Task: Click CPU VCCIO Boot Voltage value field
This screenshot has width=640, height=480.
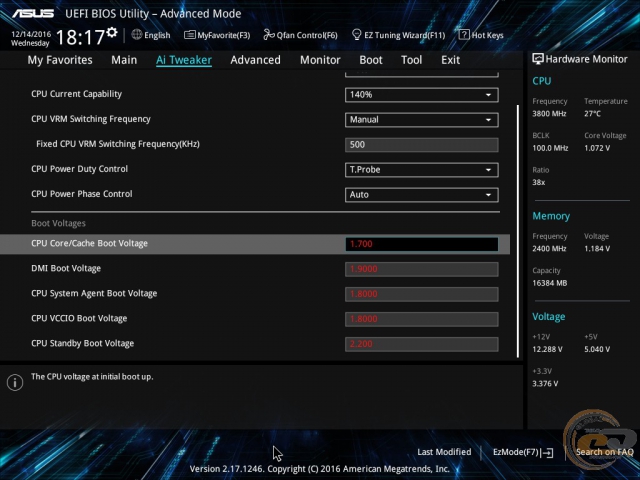Action: point(422,319)
